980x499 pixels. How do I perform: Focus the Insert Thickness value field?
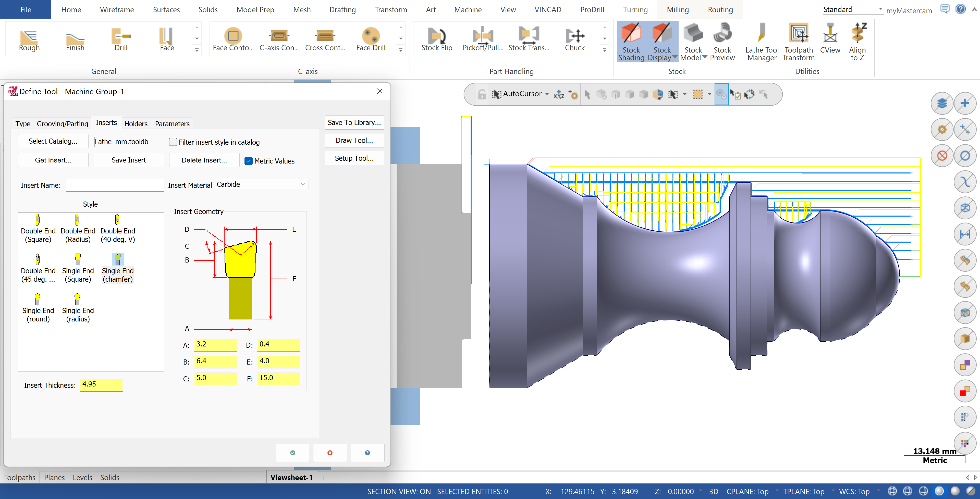click(101, 384)
